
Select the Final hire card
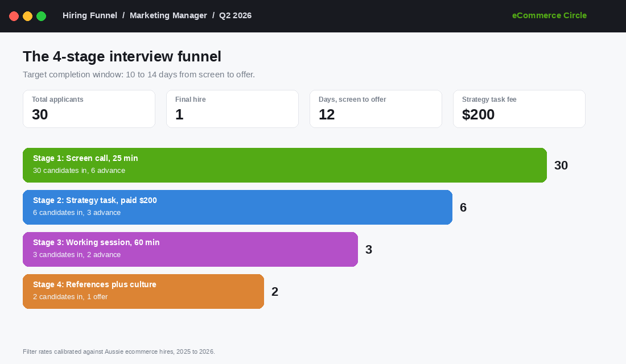tap(232, 109)
